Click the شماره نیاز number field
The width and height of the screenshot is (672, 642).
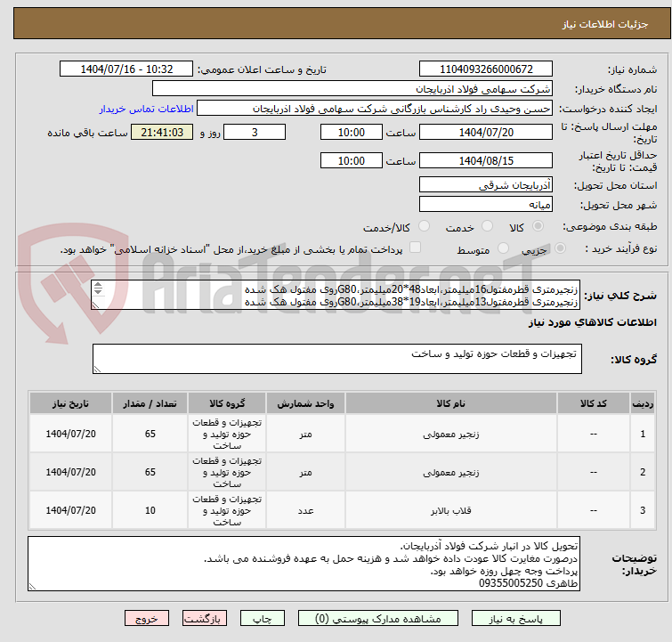coord(486,69)
